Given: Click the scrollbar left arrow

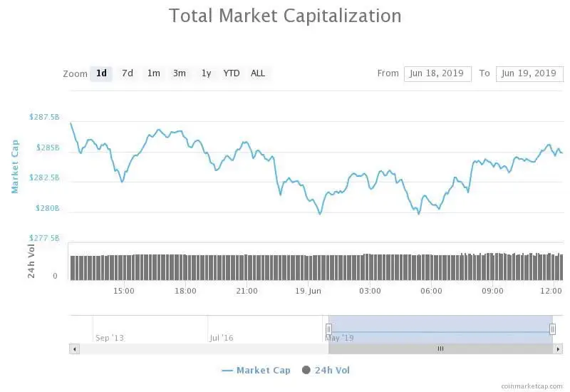Looking at the screenshot, I should coord(74,349).
